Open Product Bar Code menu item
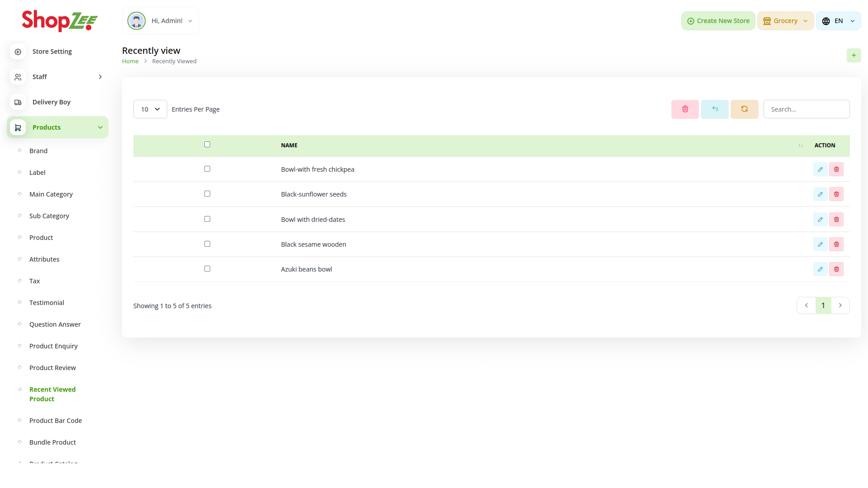 (x=56, y=421)
